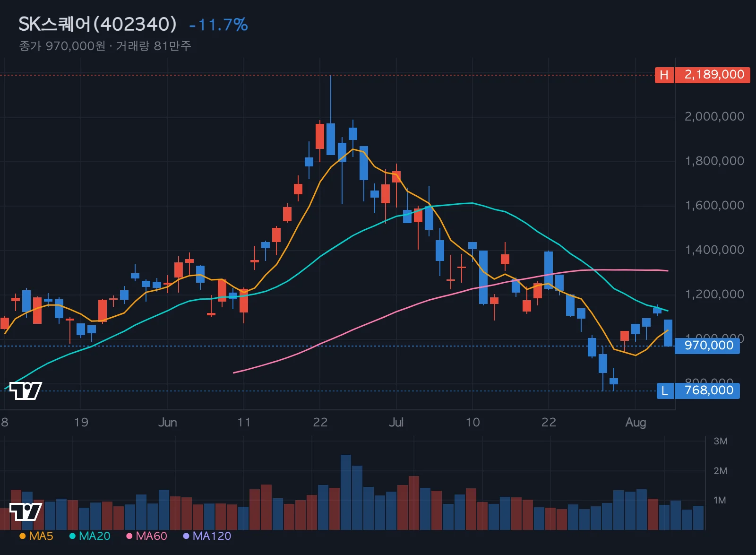Screen dimensions: 756x555
Task: Click the 2M volume axis label
Action: (720, 471)
